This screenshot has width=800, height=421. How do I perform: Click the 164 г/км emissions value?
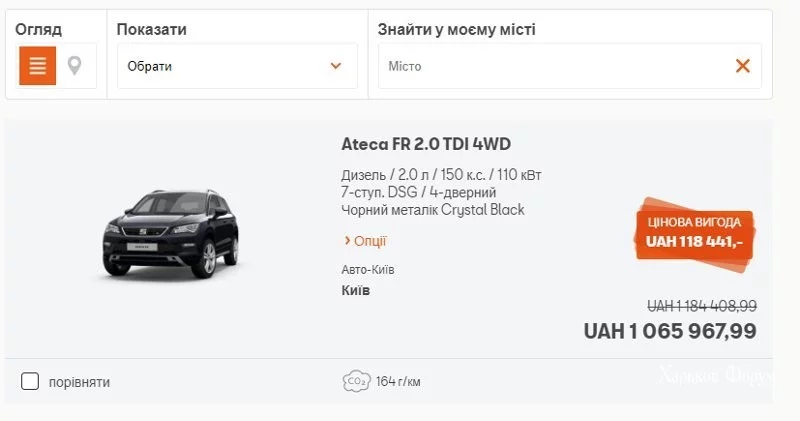pyautogui.click(x=397, y=381)
